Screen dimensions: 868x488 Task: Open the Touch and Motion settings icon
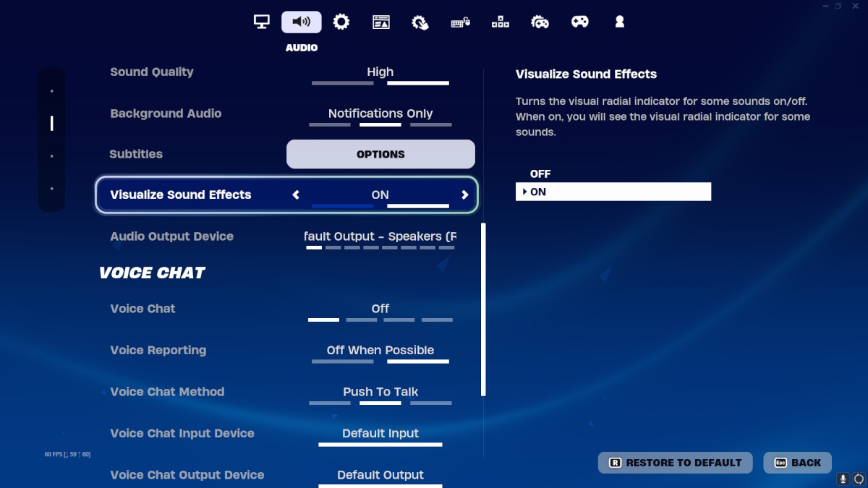coord(420,22)
